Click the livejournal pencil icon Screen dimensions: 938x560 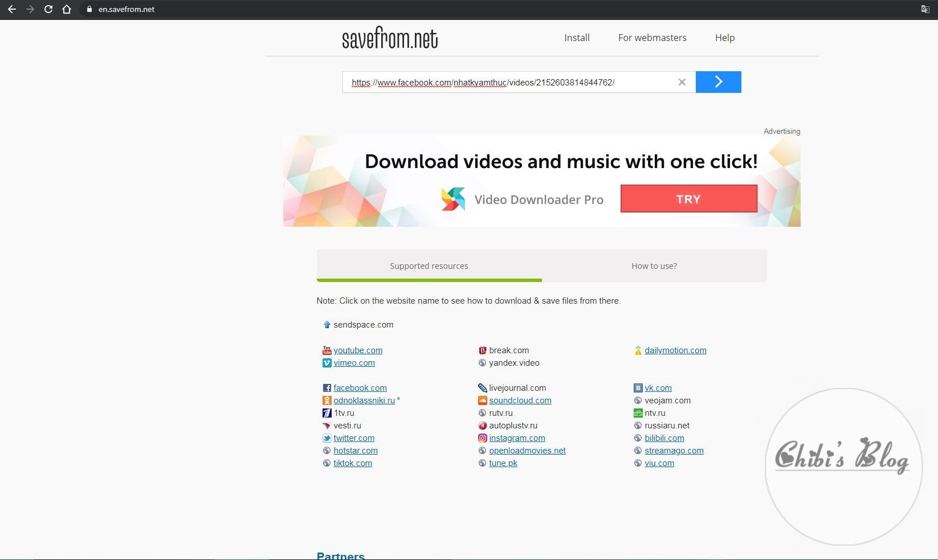[x=482, y=388]
